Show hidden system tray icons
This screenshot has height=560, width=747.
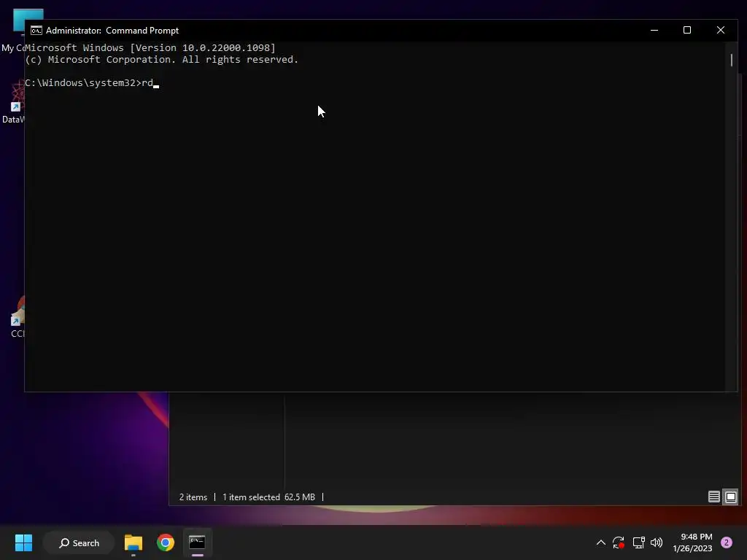pyautogui.click(x=601, y=542)
